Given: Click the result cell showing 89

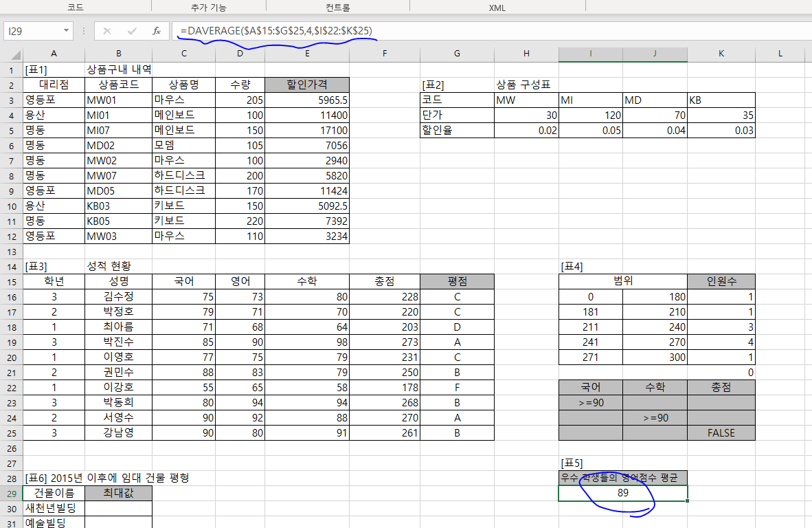Looking at the screenshot, I should point(622,494).
